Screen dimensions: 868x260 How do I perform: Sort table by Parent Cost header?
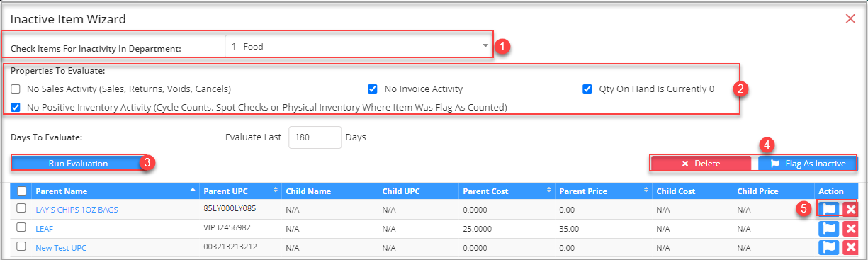[x=507, y=191]
